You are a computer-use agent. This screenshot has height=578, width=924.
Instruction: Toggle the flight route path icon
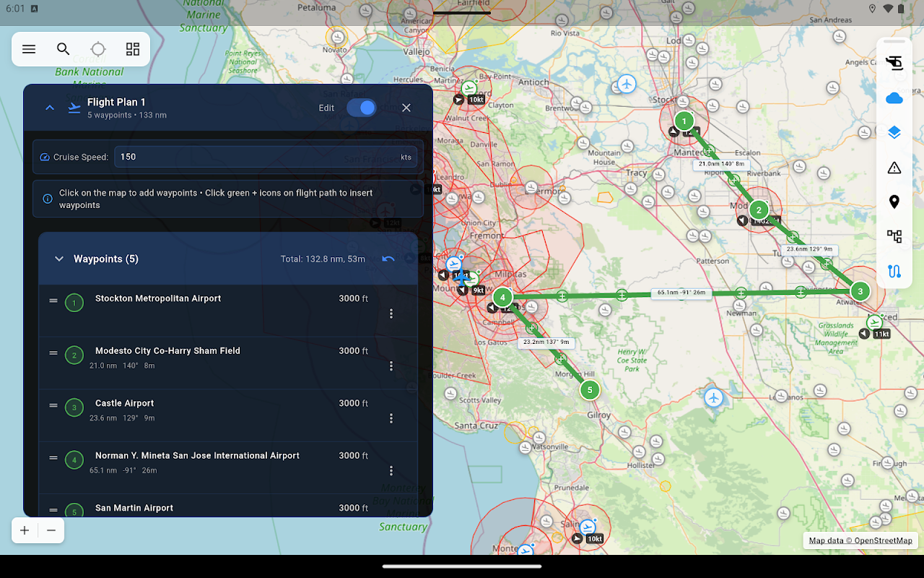[x=894, y=272]
